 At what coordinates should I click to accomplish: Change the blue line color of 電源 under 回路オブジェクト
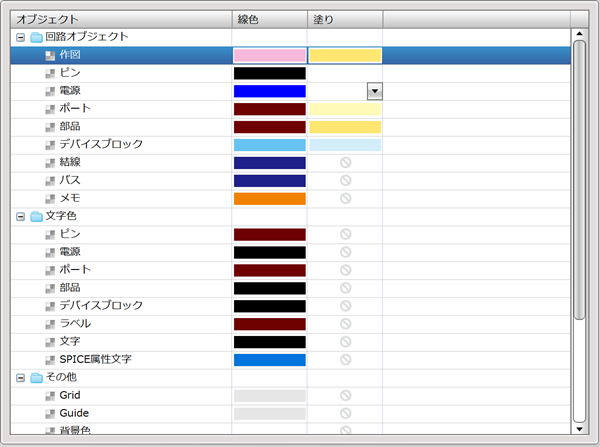pos(270,91)
